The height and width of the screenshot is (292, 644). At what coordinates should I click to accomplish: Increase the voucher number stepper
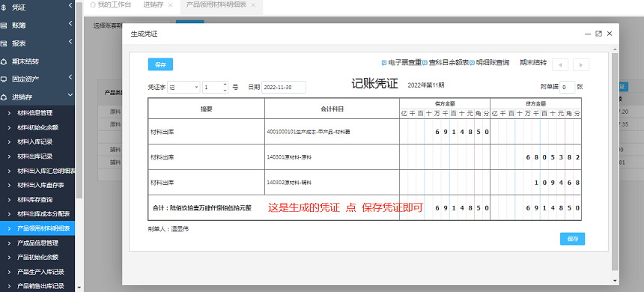click(x=225, y=84)
